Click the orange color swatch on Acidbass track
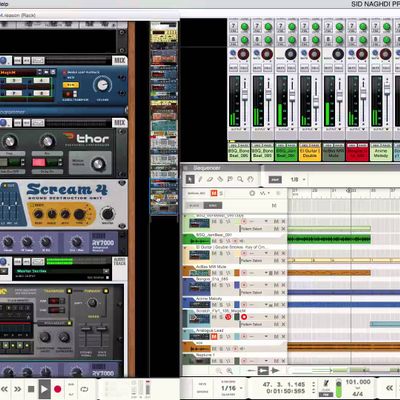 point(237,273)
